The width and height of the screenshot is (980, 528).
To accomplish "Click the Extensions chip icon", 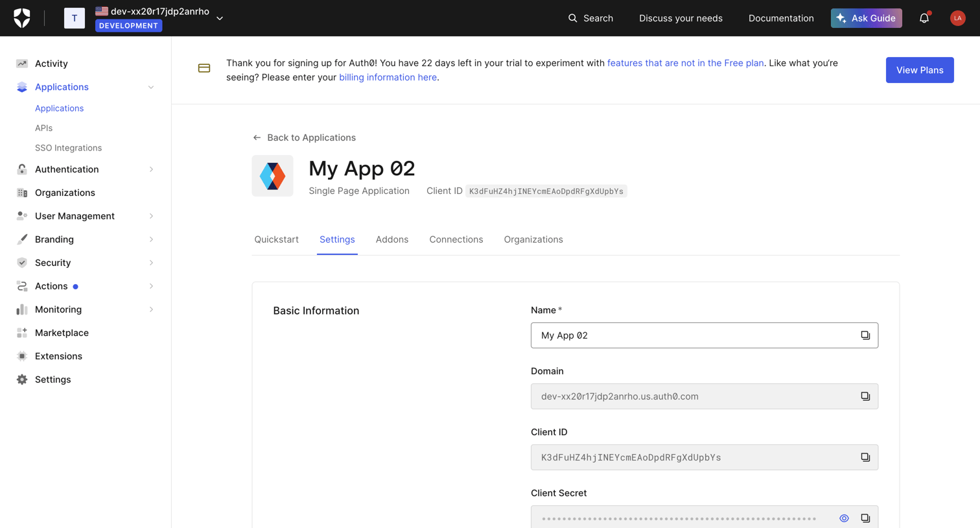I will [x=22, y=356].
